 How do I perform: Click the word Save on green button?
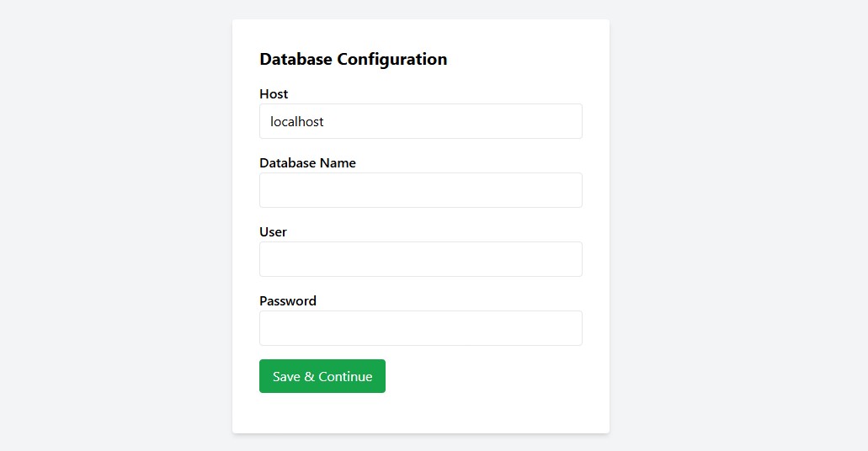[x=286, y=377]
